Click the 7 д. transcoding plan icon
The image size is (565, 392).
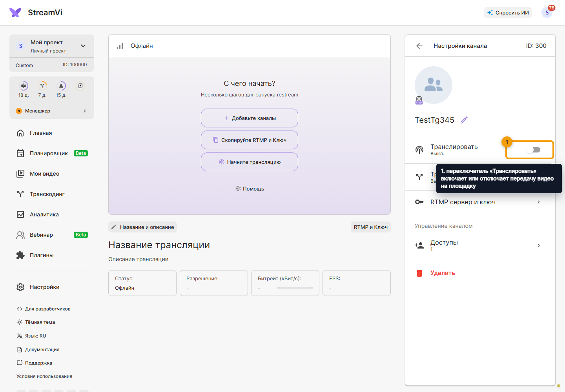(42, 86)
